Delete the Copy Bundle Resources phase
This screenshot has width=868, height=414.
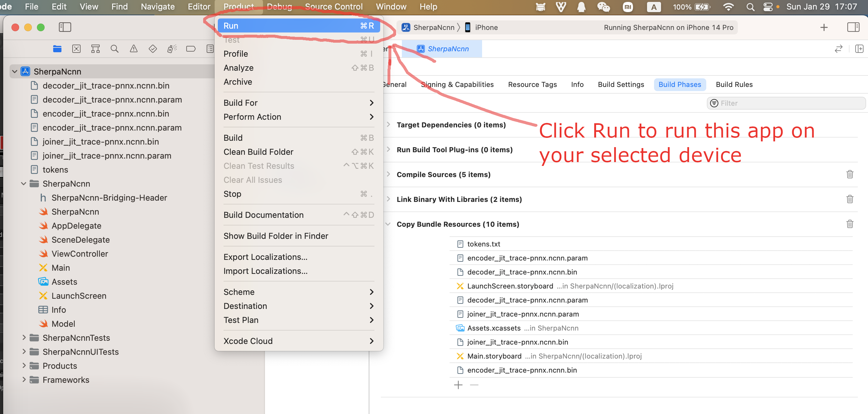point(850,224)
